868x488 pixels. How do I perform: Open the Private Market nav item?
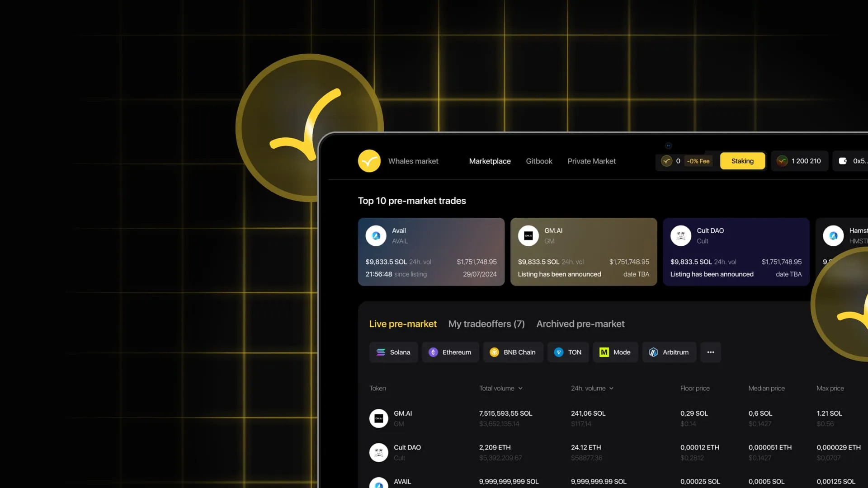(591, 161)
